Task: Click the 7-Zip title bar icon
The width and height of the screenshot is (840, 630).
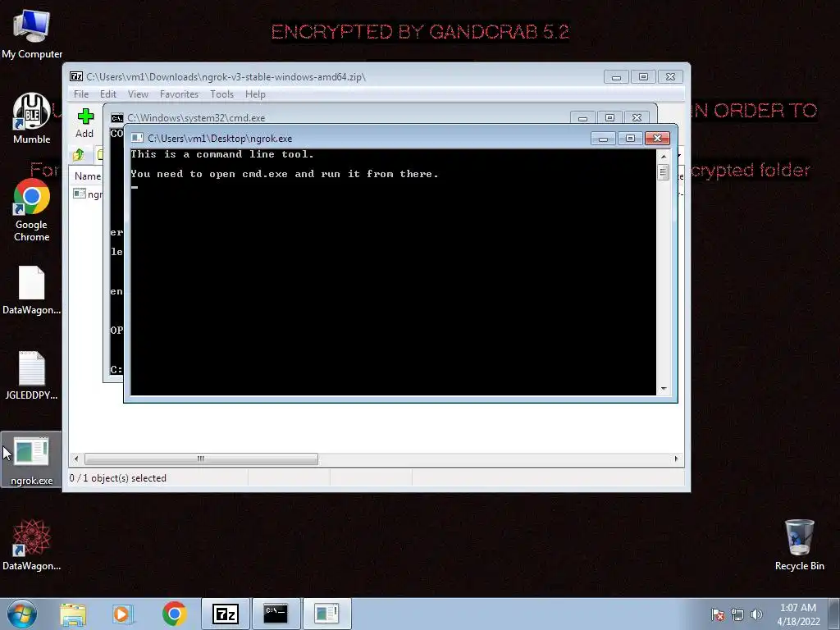Action: [76, 76]
